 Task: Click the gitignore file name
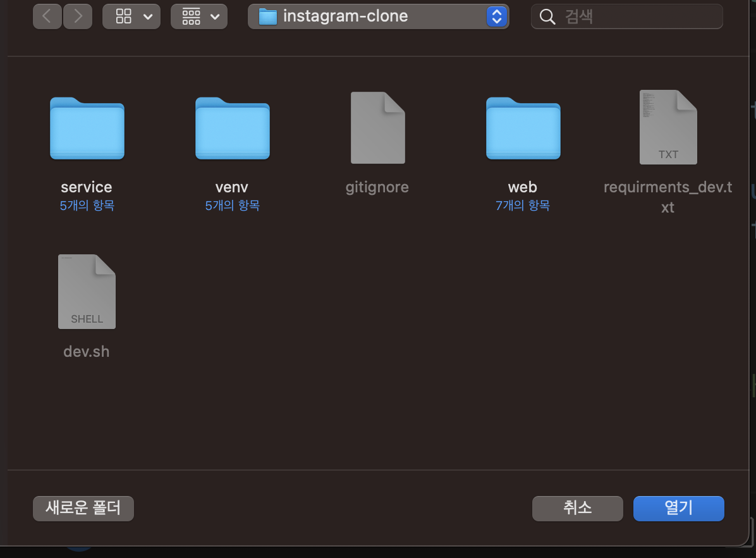pos(377,187)
